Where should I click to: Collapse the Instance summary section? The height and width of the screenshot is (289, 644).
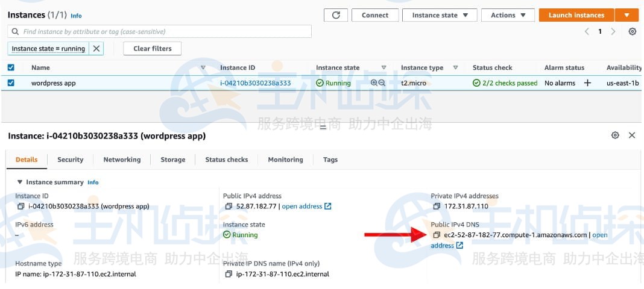[20, 182]
